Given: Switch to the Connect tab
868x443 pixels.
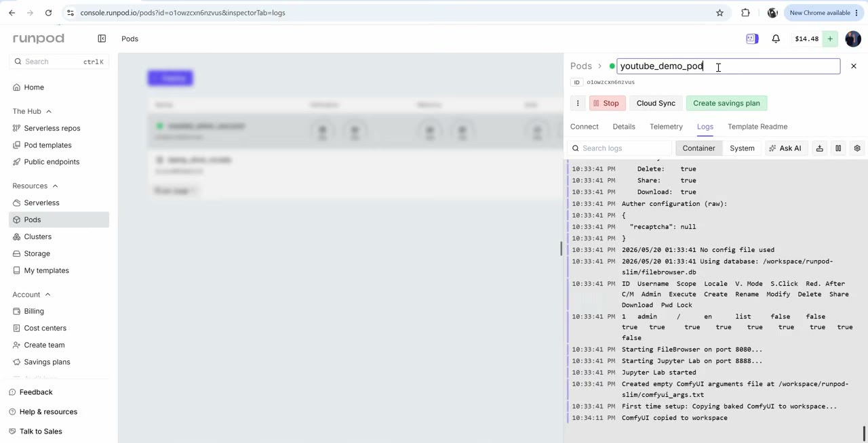Looking at the screenshot, I should pos(584,127).
